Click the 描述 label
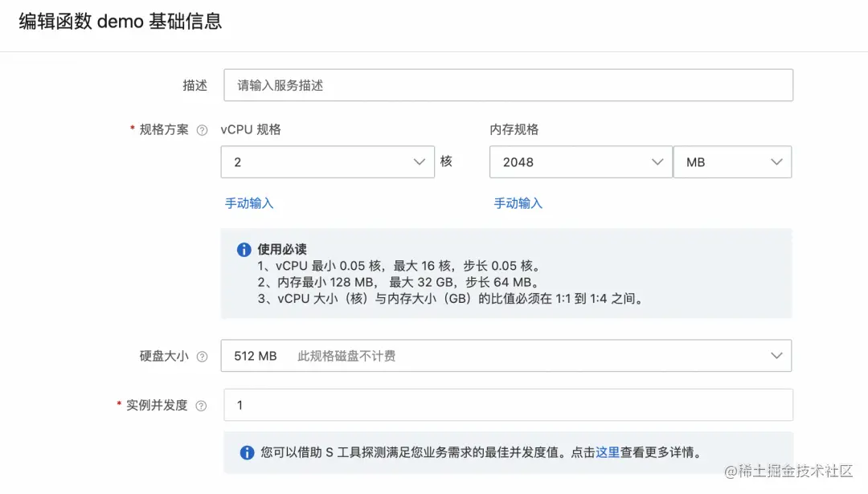868x494 pixels. coord(194,86)
